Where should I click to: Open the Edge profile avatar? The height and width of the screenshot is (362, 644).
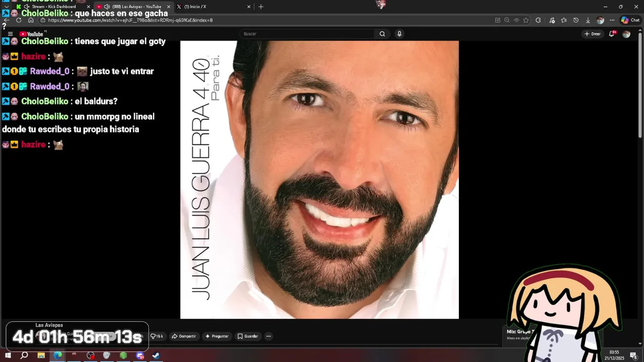pyautogui.click(x=600, y=20)
